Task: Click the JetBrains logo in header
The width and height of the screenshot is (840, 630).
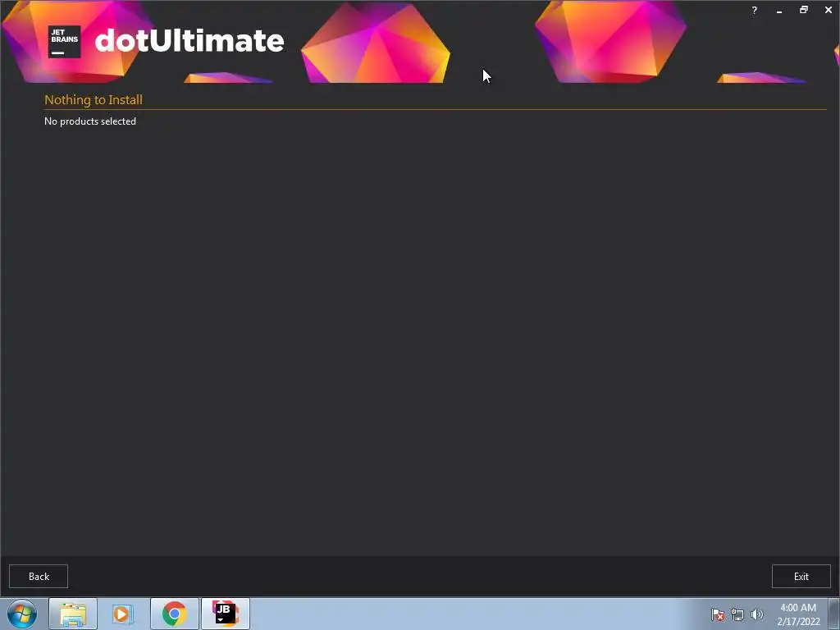Action: [64, 42]
